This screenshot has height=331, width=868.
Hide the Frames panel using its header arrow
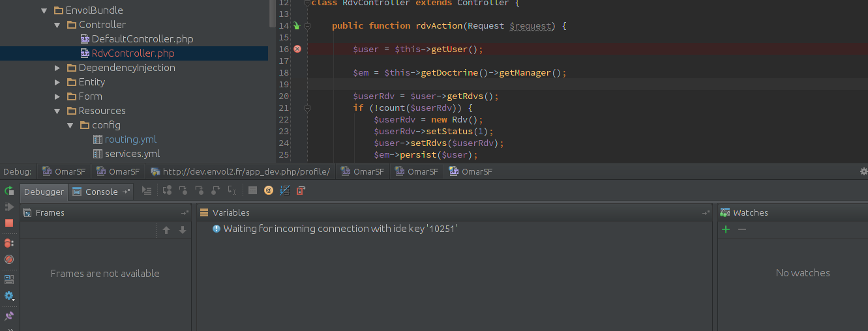tap(185, 213)
